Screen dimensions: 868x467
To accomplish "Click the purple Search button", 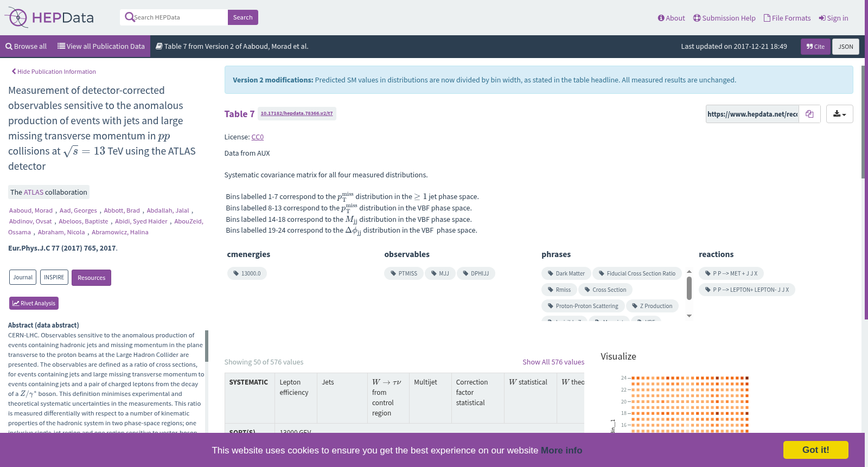I will (242, 17).
